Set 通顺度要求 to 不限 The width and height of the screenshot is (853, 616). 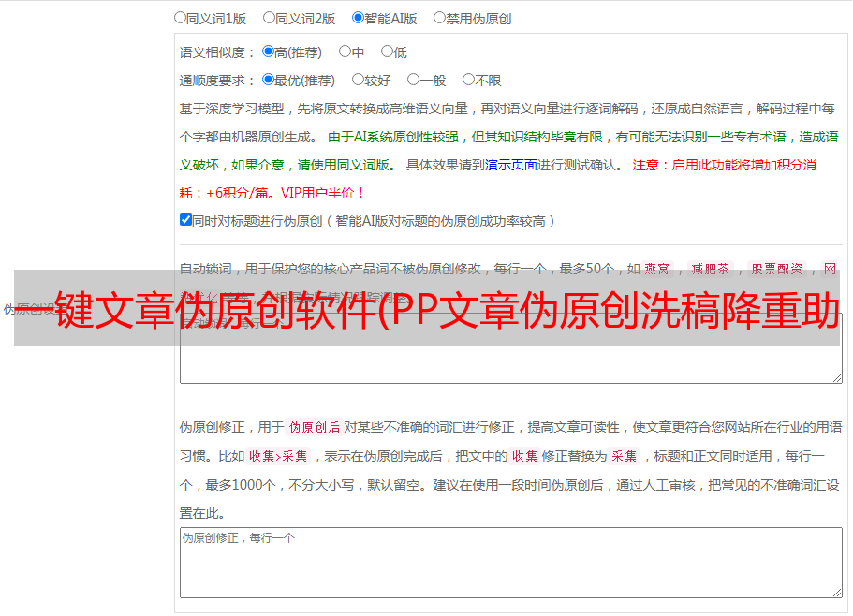(468, 80)
